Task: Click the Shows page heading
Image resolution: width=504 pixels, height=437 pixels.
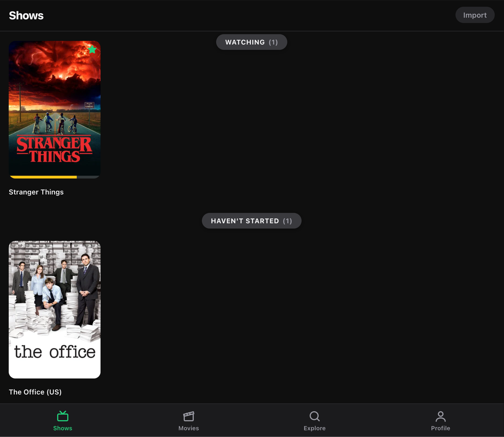Action: click(26, 15)
